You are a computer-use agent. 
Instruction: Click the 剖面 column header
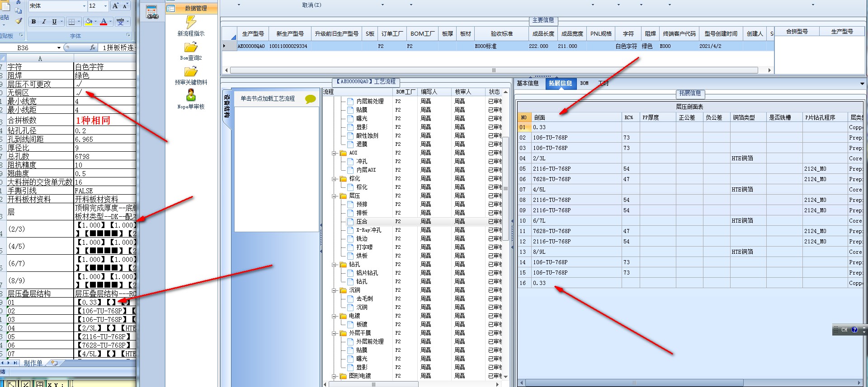click(576, 117)
